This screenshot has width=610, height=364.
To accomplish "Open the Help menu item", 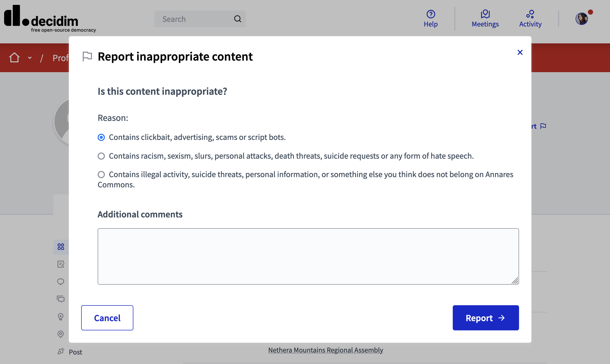I will point(430,19).
